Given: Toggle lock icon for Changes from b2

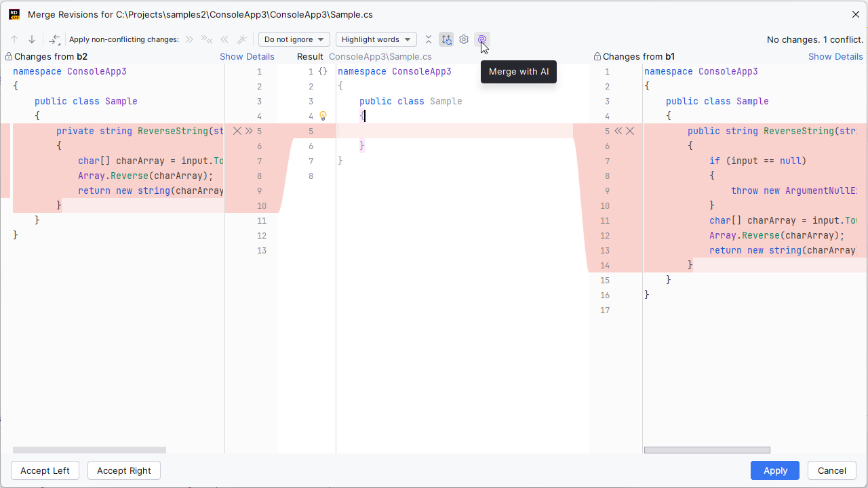Looking at the screenshot, I should click(x=9, y=57).
